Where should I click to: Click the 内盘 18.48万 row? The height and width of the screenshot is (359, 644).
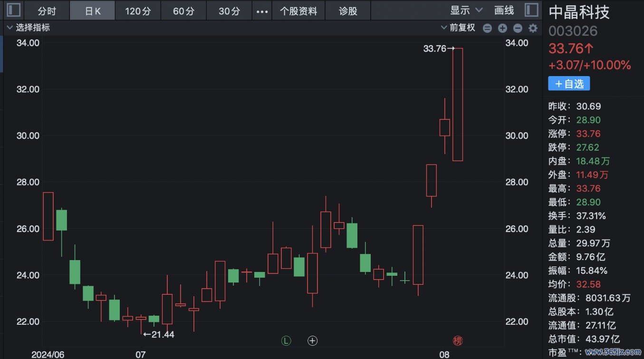pos(579,161)
